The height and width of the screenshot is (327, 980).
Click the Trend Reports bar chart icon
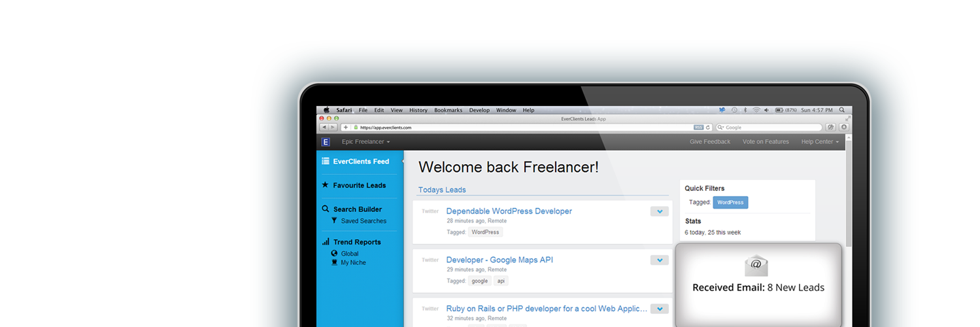click(326, 241)
